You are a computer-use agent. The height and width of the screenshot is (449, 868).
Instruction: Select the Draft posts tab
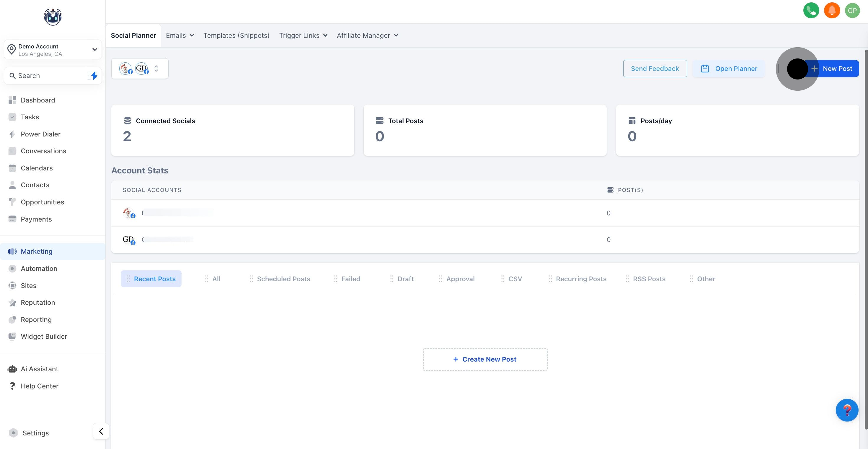pyautogui.click(x=405, y=279)
